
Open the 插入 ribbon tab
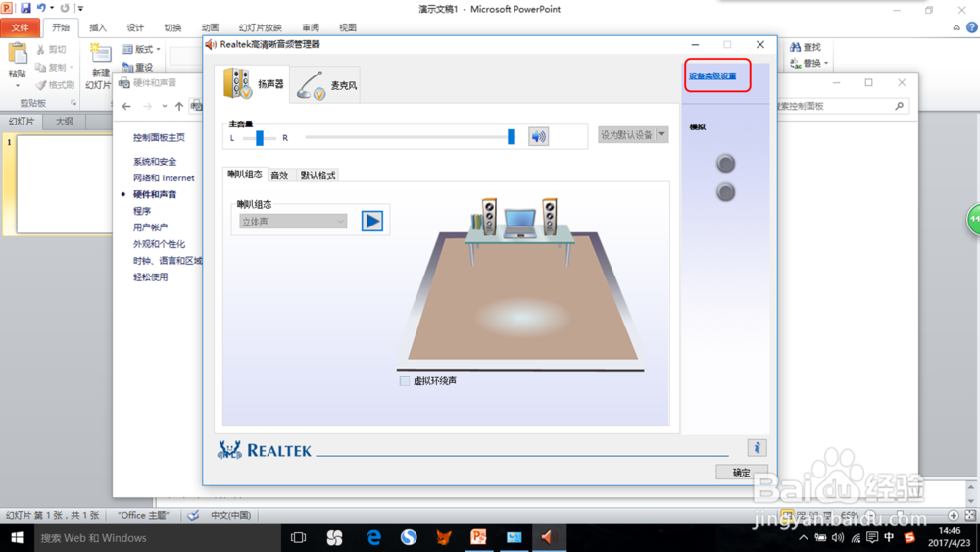pos(97,27)
